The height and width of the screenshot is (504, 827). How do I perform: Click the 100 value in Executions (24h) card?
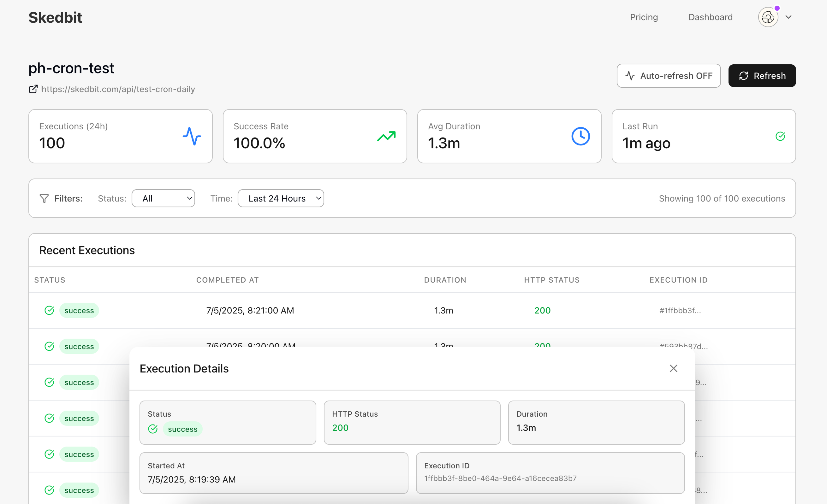point(52,143)
